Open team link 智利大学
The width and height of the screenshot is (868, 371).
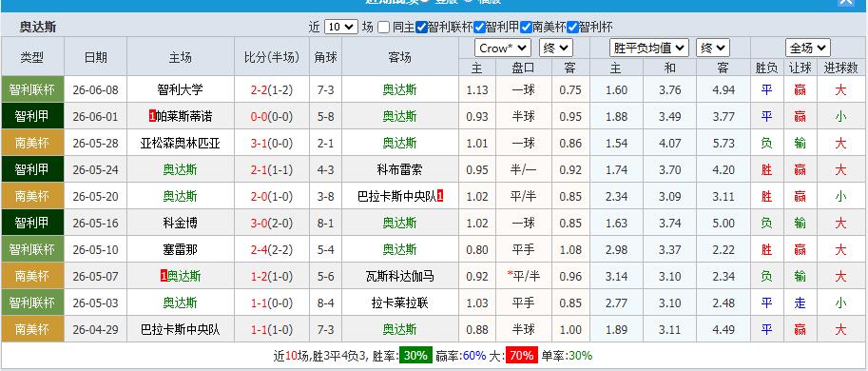click(x=180, y=89)
